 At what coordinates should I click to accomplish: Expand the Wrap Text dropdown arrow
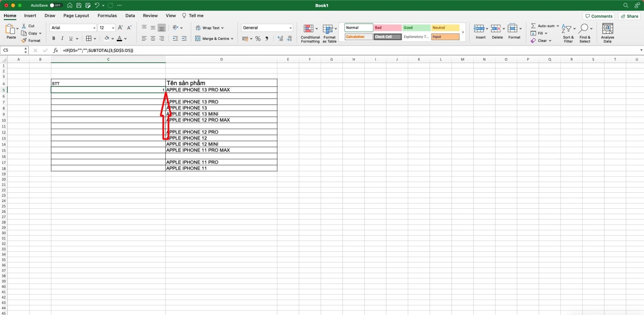[x=222, y=28]
